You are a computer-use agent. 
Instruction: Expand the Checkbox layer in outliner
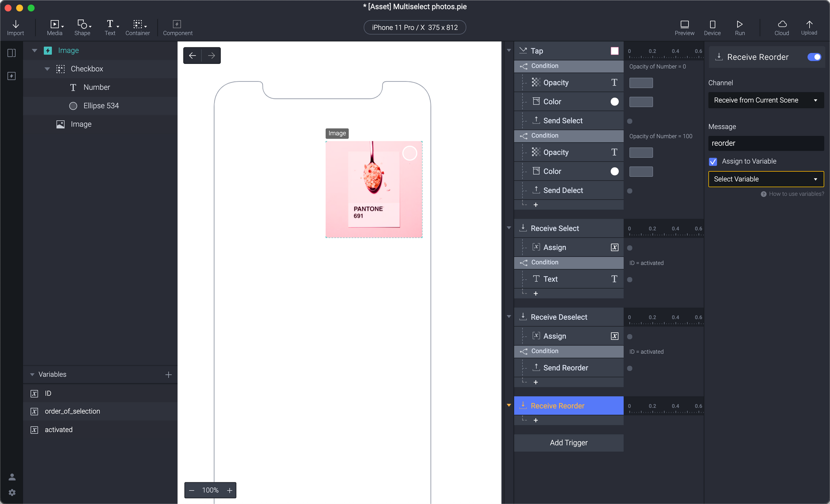coord(47,69)
